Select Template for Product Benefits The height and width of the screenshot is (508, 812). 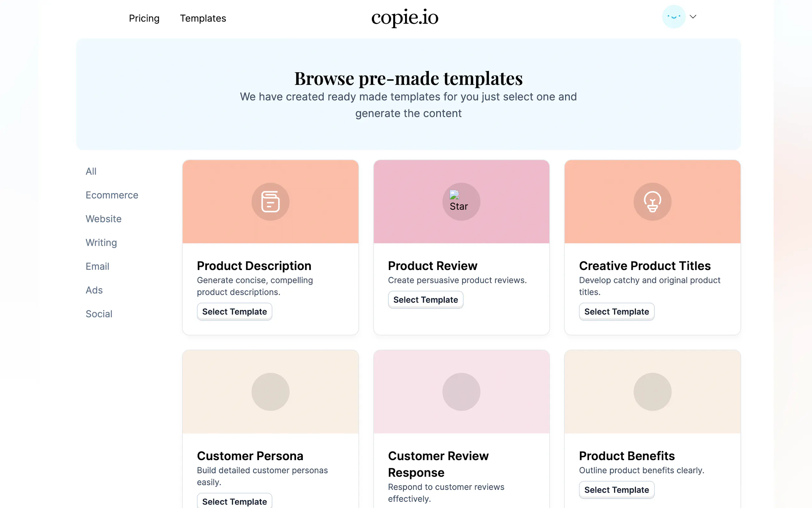[x=616, y=490]
